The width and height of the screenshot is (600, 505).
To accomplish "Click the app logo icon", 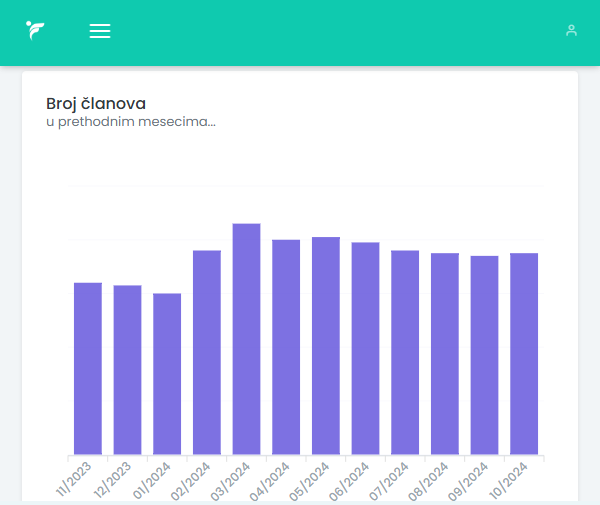I will pyautogui.click(x=35, y=31).
